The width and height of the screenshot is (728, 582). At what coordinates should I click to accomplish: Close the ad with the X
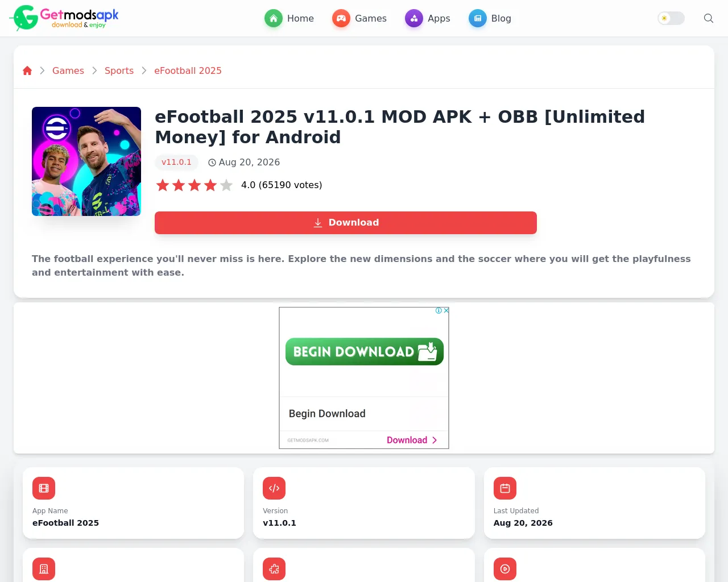(x=446, y=310)
